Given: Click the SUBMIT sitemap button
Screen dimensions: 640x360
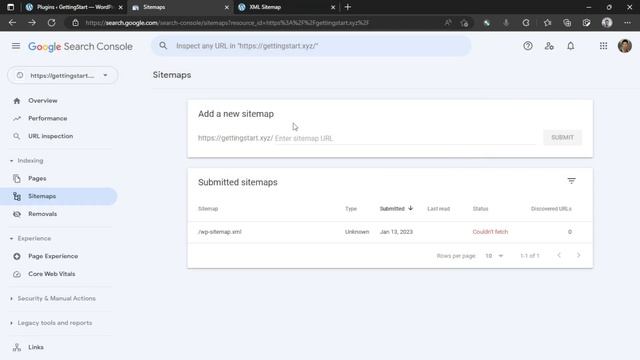Looking at the screenshot, I should tap(562, 138).
